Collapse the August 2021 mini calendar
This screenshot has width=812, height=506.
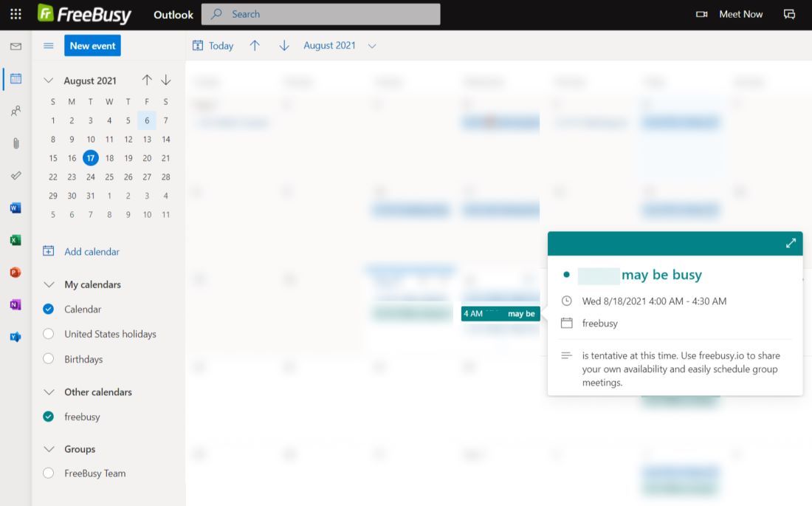click(x=48, y=81)
